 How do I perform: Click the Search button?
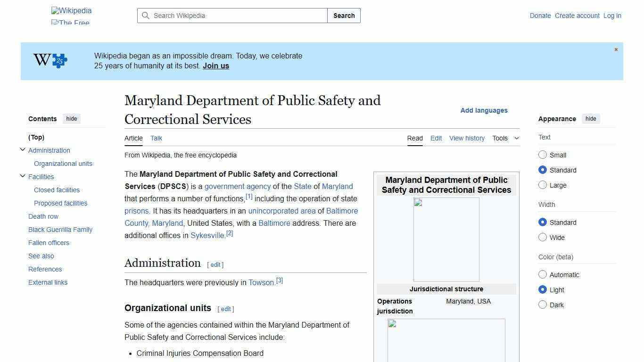tap(344, 16)
